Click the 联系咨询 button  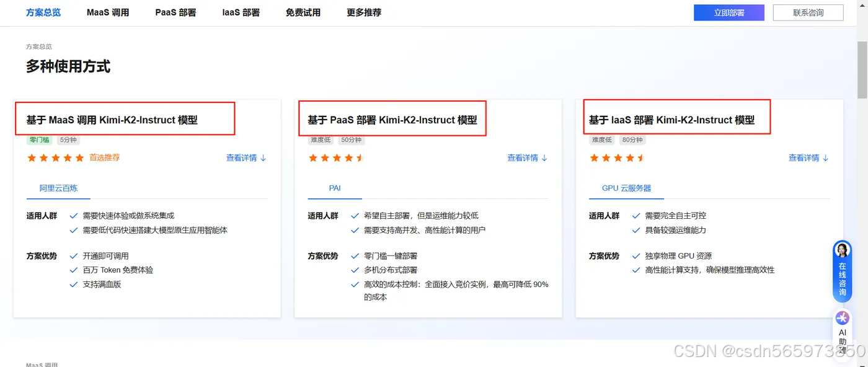808,12
